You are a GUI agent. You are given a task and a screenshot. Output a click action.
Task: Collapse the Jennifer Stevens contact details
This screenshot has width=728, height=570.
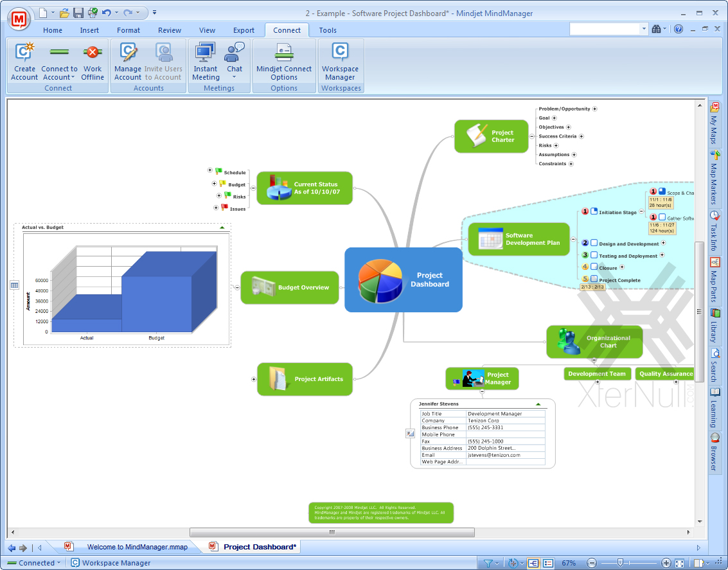(540, 404)
